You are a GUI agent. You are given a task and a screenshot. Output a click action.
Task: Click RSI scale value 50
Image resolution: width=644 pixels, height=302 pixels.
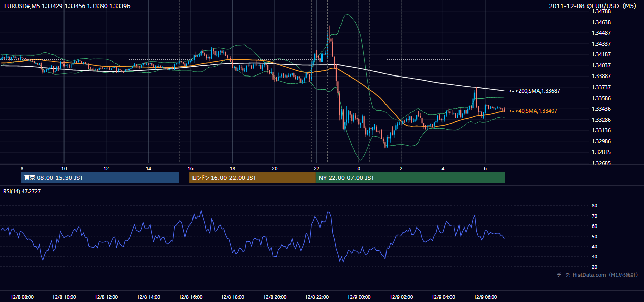(x=594, y=237)
